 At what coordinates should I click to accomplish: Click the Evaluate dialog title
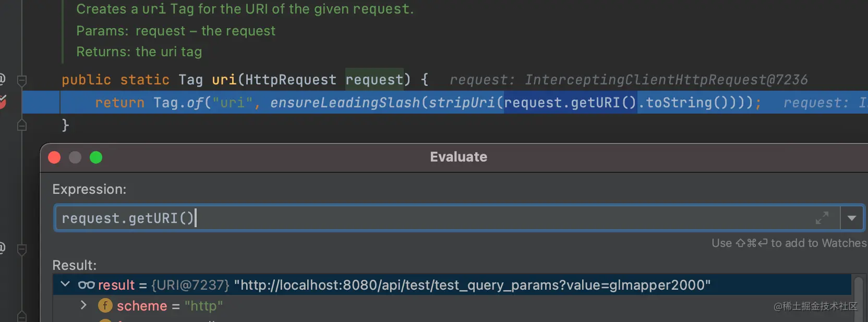(459, 157)
